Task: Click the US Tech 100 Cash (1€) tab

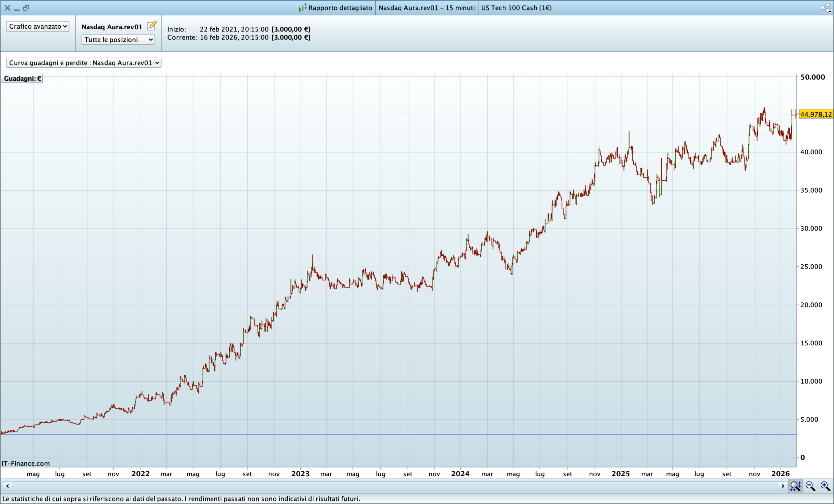Action: (516, 8)
